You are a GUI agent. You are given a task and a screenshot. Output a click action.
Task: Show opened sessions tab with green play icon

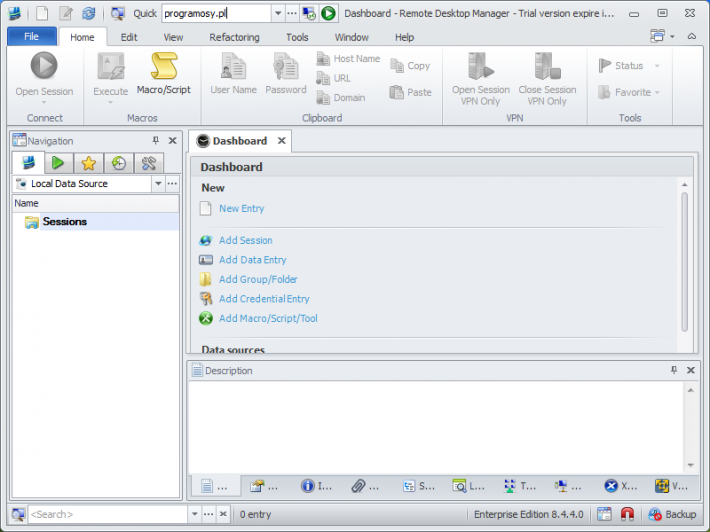click(58, 163)
